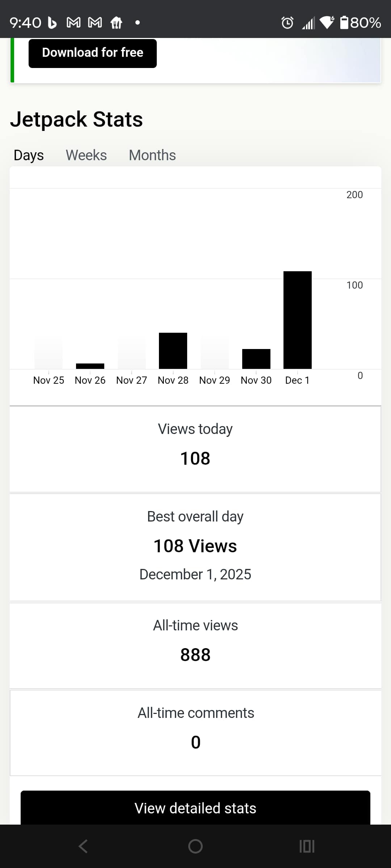Switch to the Weeks tab
391x868 pixels.
pos(85,155)
